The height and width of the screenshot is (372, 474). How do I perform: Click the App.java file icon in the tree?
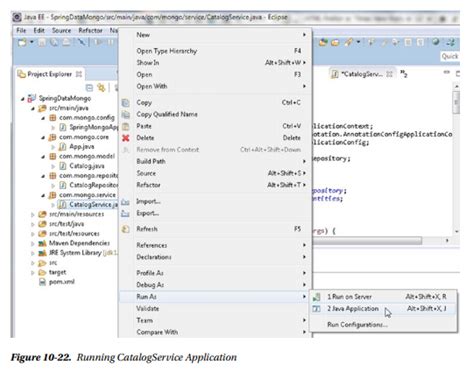pos(62,147)
